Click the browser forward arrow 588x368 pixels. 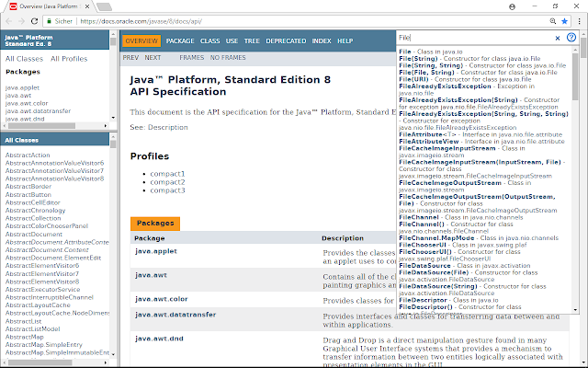pos(21,21)
